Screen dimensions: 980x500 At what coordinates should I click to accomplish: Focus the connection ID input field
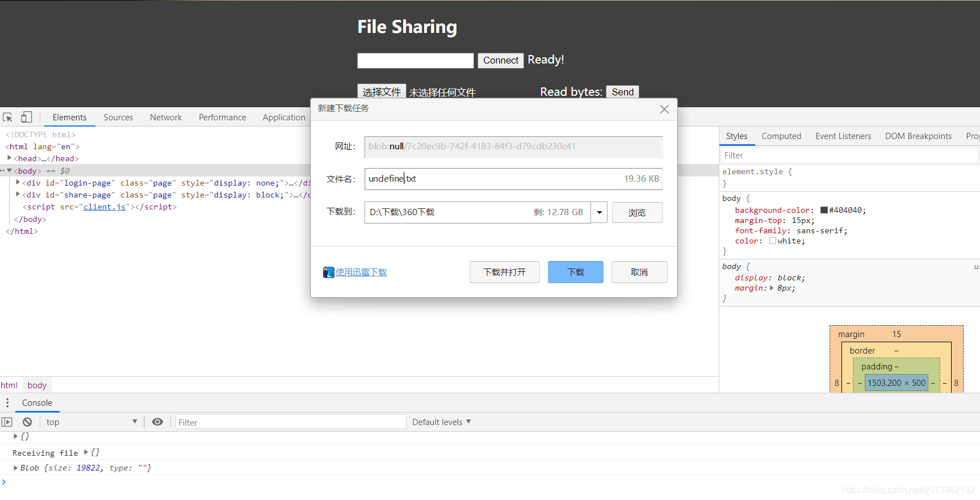pos(416,61)
